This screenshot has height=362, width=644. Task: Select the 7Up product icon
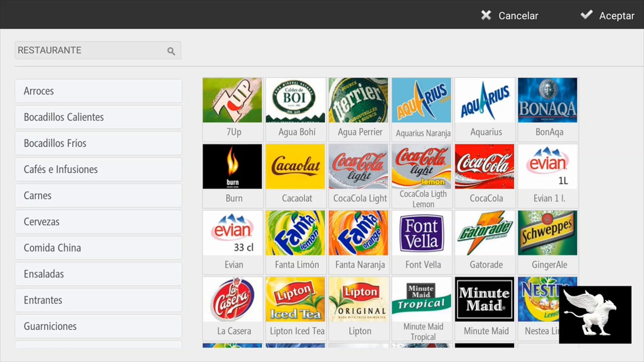pyautogui.click(x=232, y=109)
